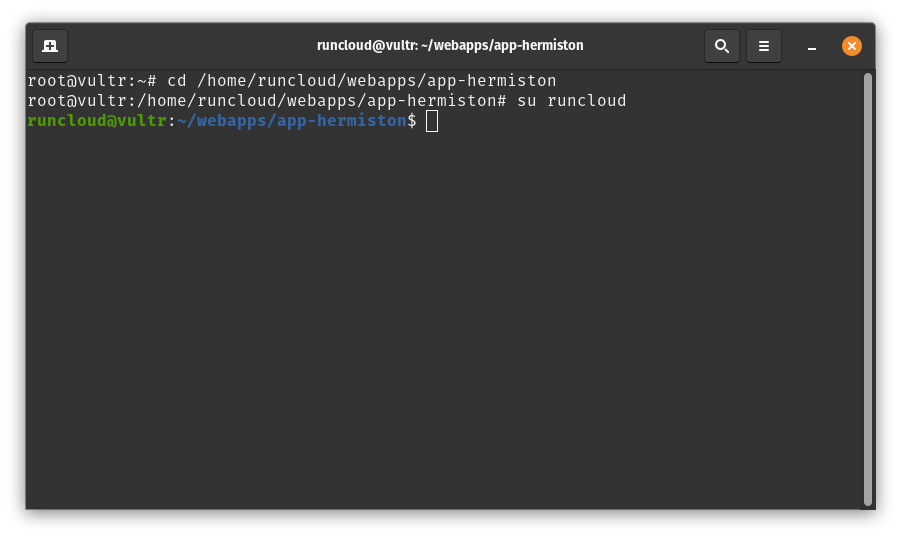Click the 'cd' command on the first line
The image size is (901, 538).
(177, 80)
